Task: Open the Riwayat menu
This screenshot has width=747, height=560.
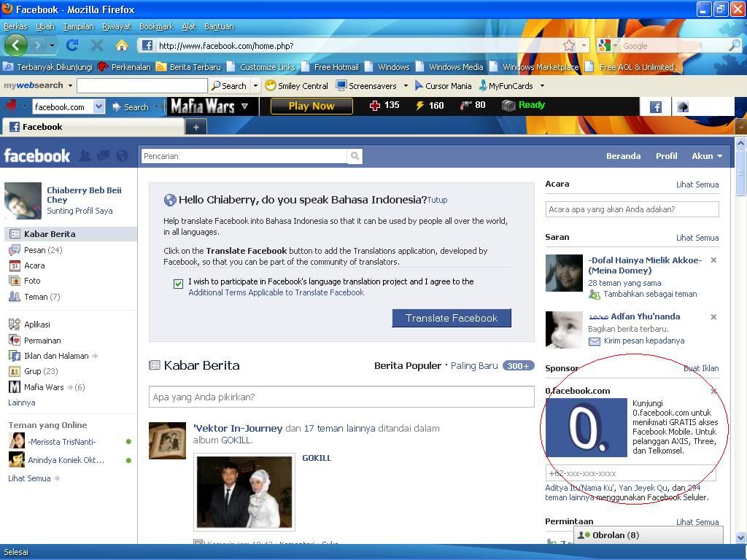Action: (116, 26)
